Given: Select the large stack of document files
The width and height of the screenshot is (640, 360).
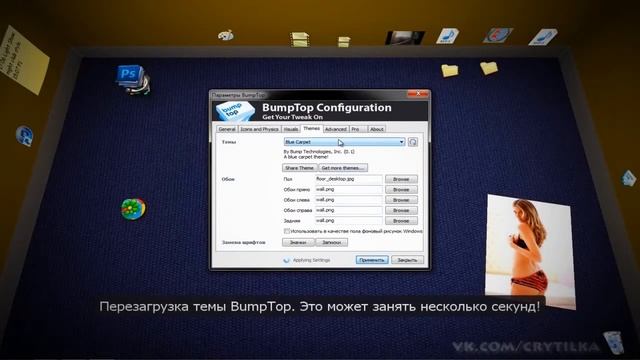Looking at the screenshot, I should (300, 39).
